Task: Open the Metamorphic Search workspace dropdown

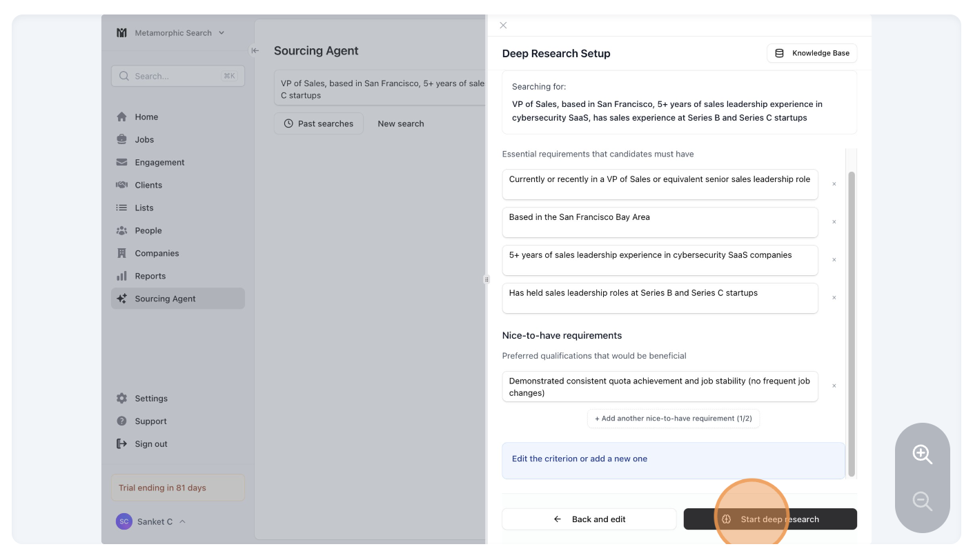Action: click(x=170, y=32)
